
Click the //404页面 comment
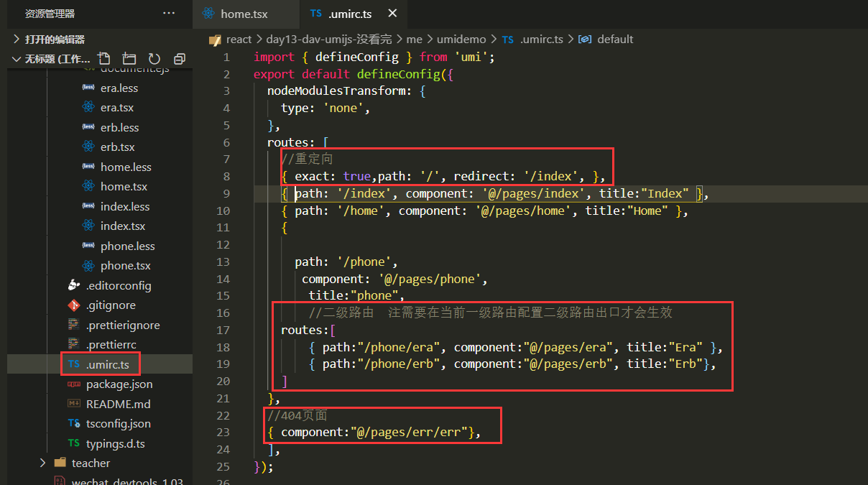tap(297, 415)
